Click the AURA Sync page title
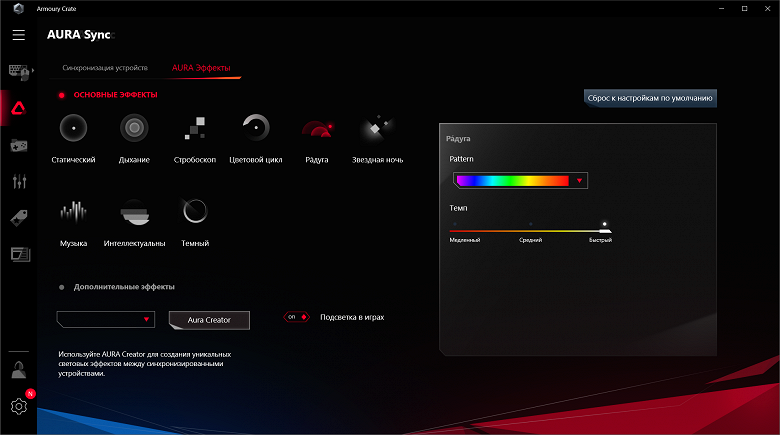Viewport: 780px width, 435px height. [x=80, y=34]
